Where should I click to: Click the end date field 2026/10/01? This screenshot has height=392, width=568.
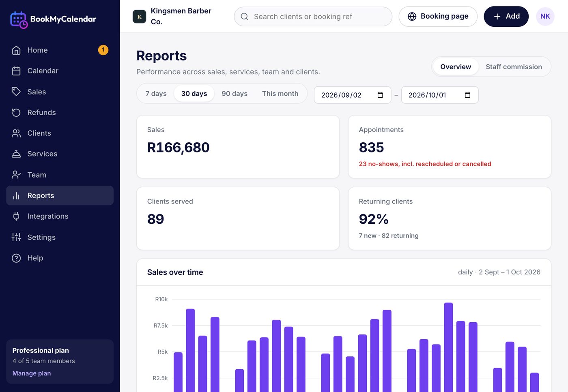[439, 95]
